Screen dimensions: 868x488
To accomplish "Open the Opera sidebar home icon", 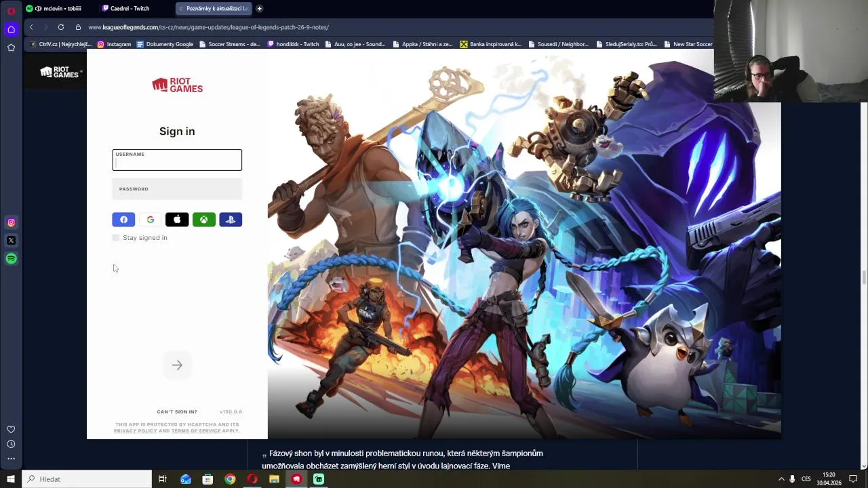I will tap(11, 29).
